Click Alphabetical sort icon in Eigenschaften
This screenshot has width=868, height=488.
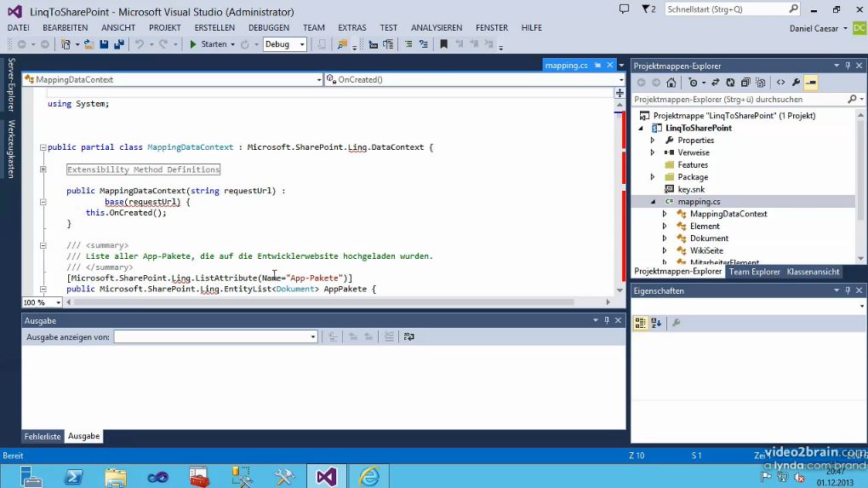(657, 323)
